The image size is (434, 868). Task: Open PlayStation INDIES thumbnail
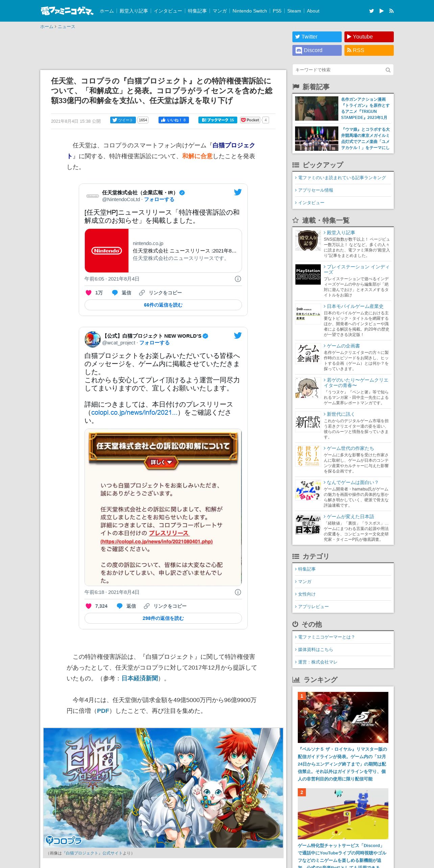(308, 274)
